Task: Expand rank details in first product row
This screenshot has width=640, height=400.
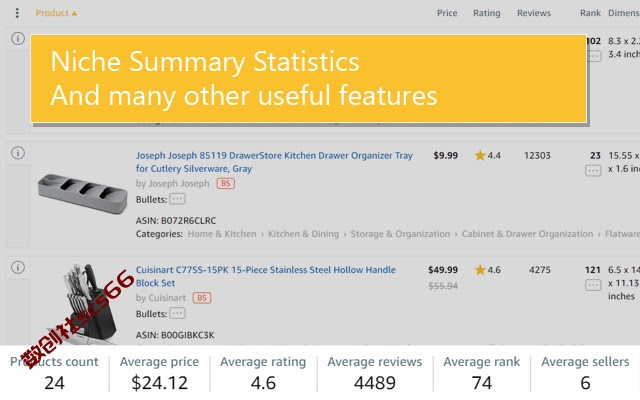Action: coord(594,56)
